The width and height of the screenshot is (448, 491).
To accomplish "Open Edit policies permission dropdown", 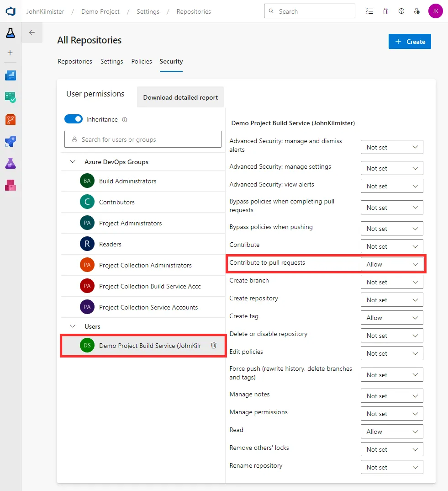I will click(x=392, y=353).
